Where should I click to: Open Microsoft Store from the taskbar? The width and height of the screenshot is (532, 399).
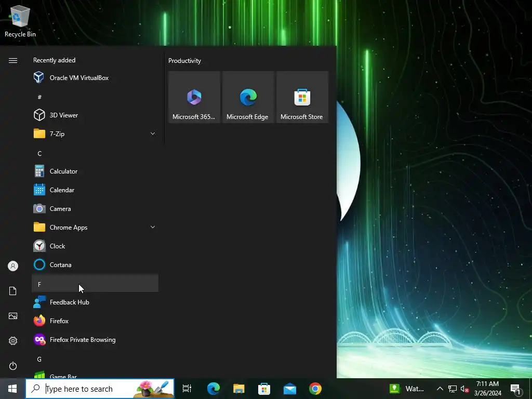tap(264, 389)
